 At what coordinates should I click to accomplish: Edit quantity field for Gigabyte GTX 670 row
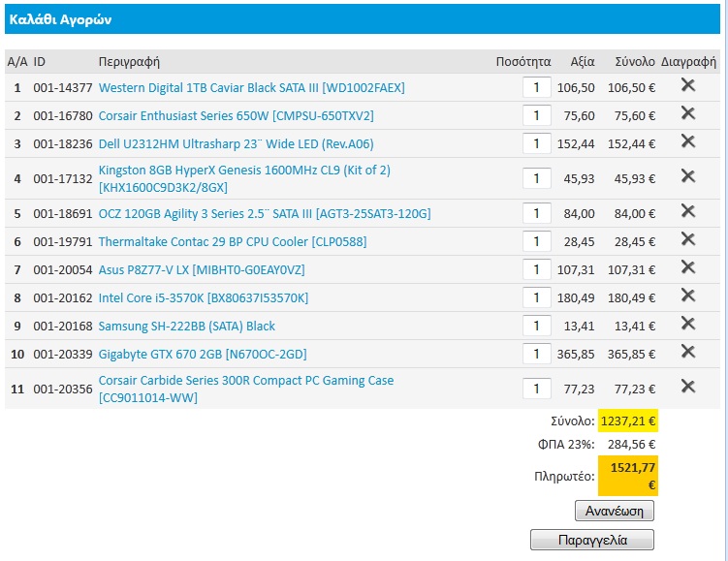(x=537, y=354)
